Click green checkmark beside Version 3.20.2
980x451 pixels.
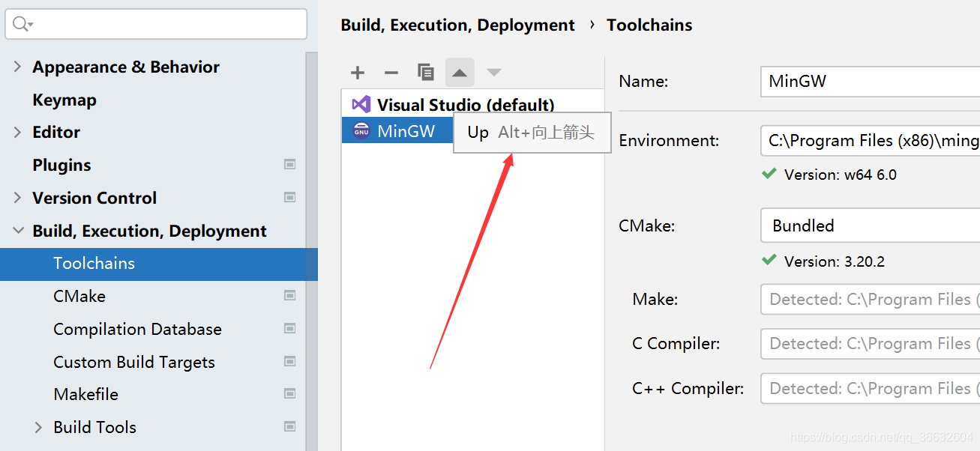coord(769,261)
